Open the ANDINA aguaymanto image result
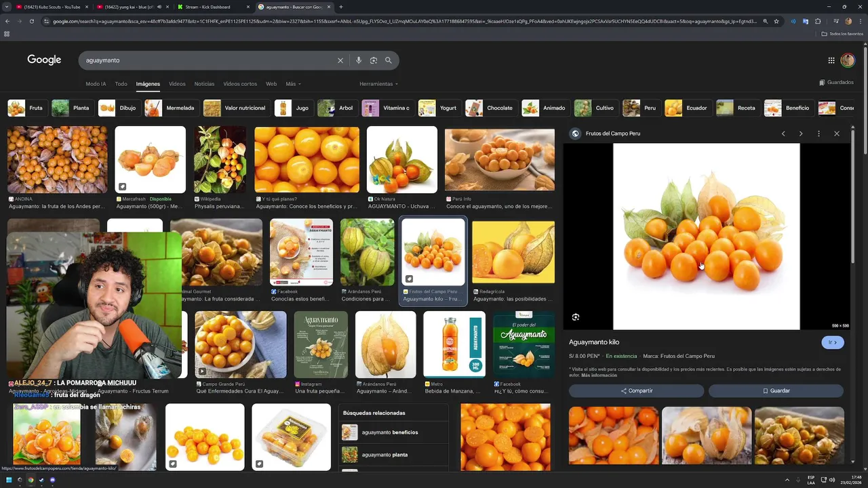This screenshot has height=488, width=868. point(57,160)
